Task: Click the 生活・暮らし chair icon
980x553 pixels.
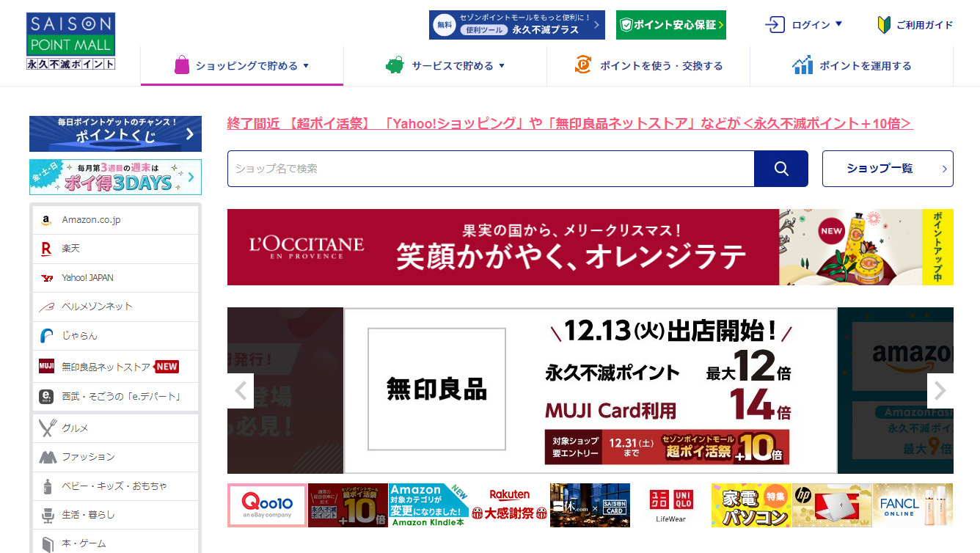Action: 48,516
